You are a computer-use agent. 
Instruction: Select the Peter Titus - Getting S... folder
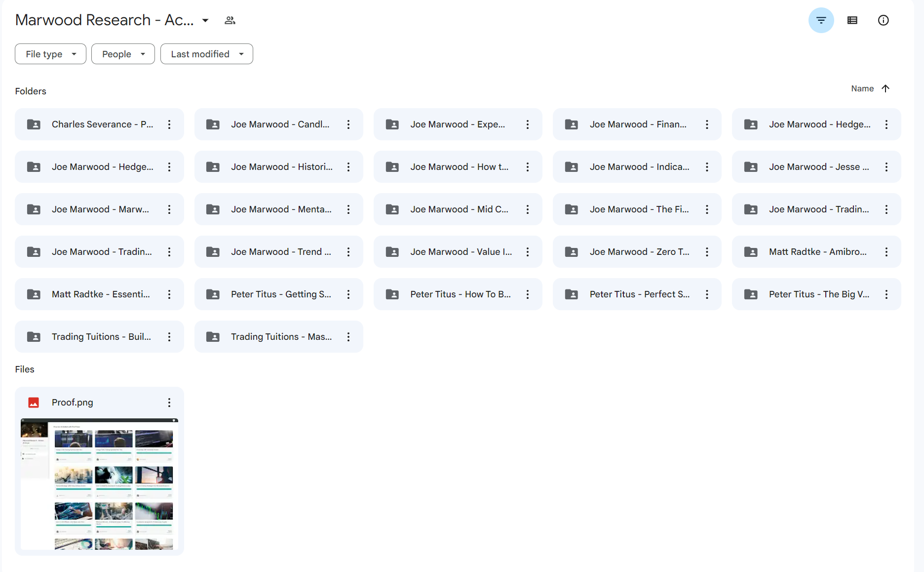(278, 294)
